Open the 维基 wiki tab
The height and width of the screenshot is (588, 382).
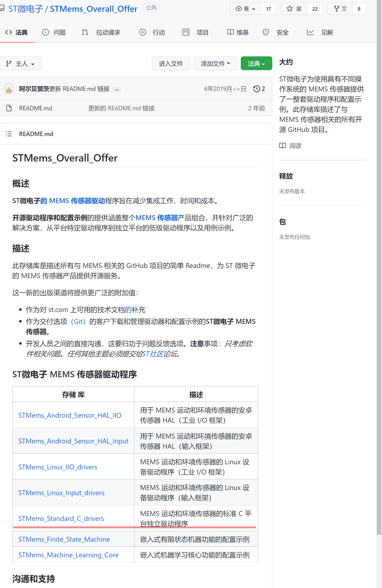click(x=238, y=33)
